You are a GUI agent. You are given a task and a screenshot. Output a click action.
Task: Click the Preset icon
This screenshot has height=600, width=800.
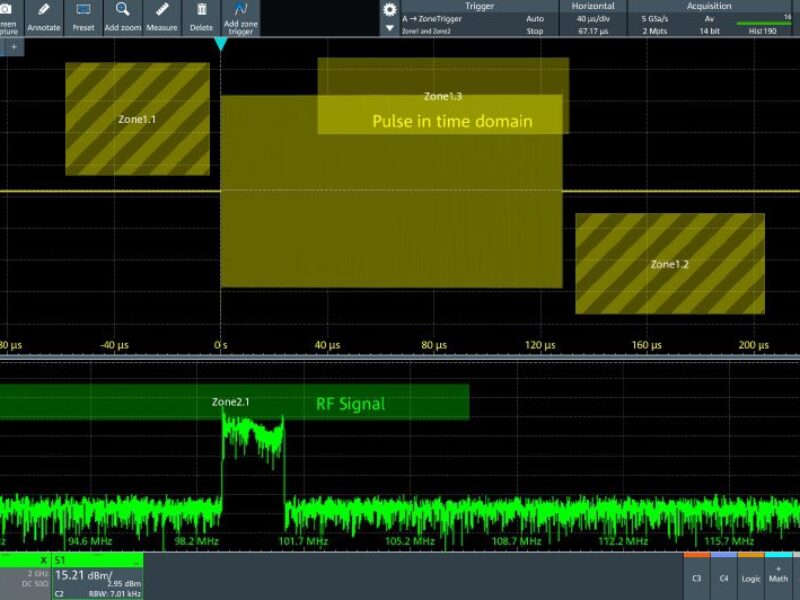[x=83, y=14]
